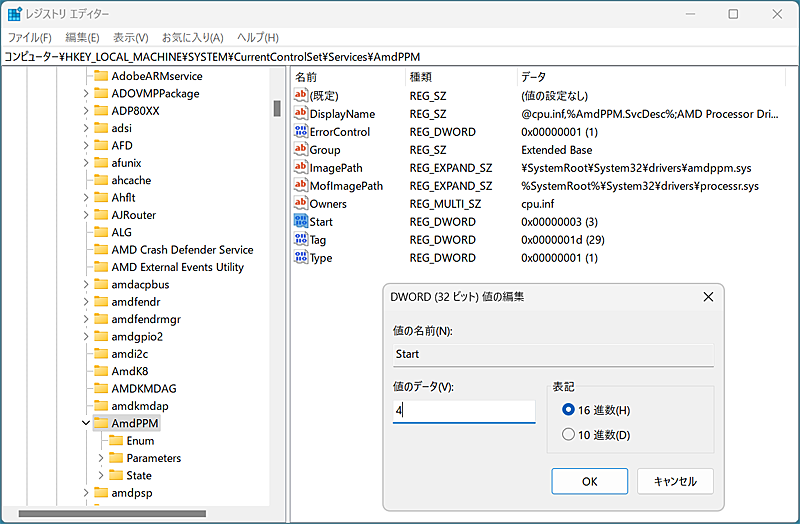
Task: Expand the Parameters subkey
Action: [101, 458]
